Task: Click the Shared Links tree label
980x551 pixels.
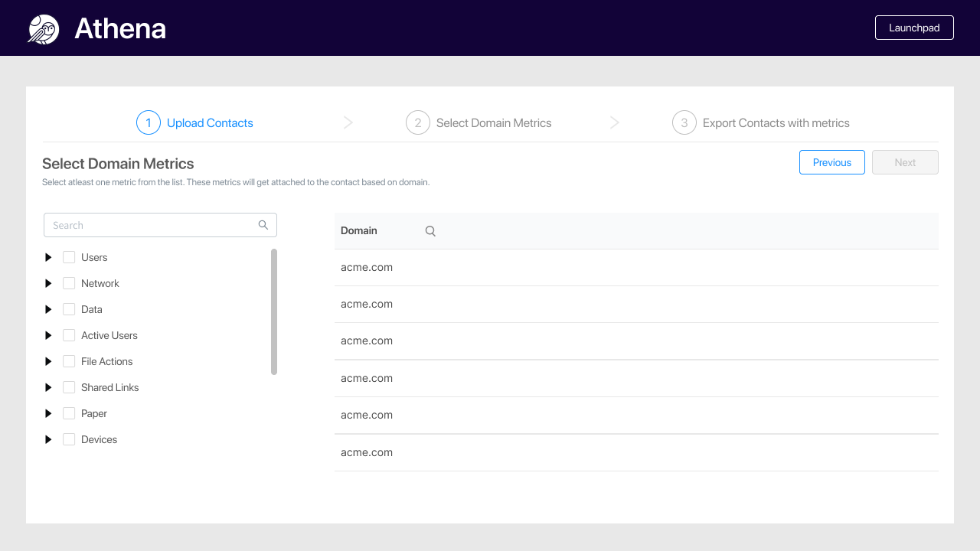Action: pyautogui.click(x=110, y=387)
